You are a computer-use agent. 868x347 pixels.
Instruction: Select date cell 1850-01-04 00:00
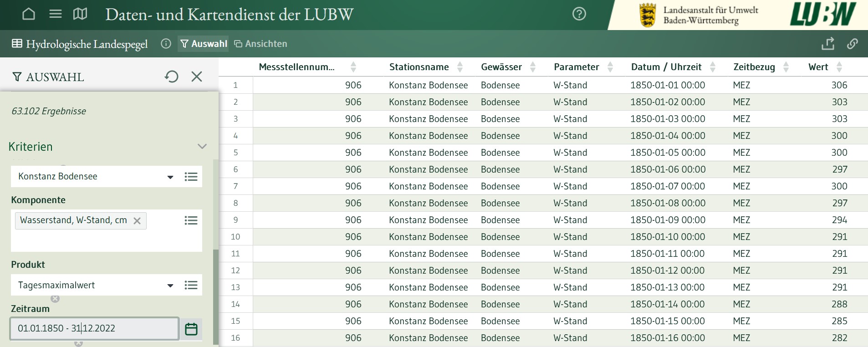[668, 136]
